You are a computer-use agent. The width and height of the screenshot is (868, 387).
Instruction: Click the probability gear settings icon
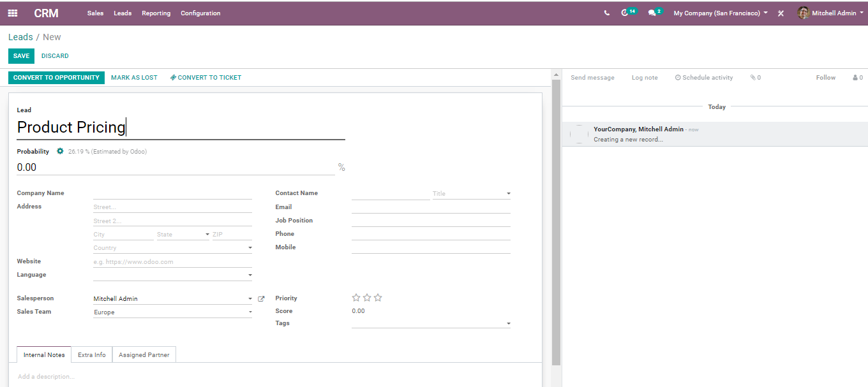[60, 151]
